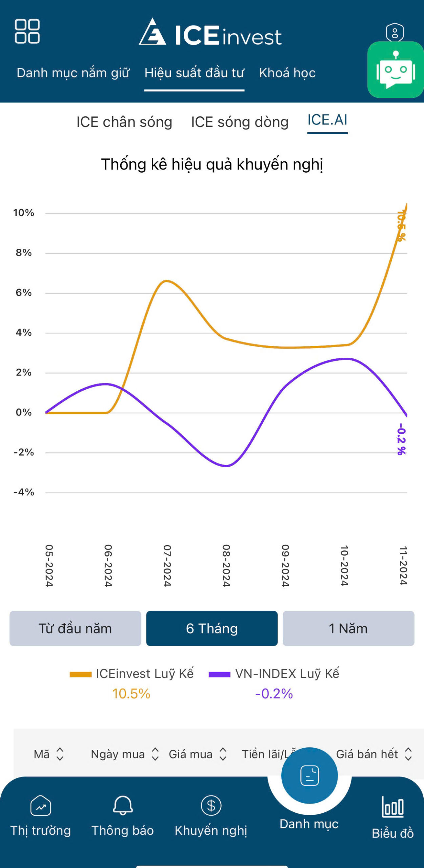Sort by Ngày mua column
Viewport: 424px width, 868px height.
(155, 754)
